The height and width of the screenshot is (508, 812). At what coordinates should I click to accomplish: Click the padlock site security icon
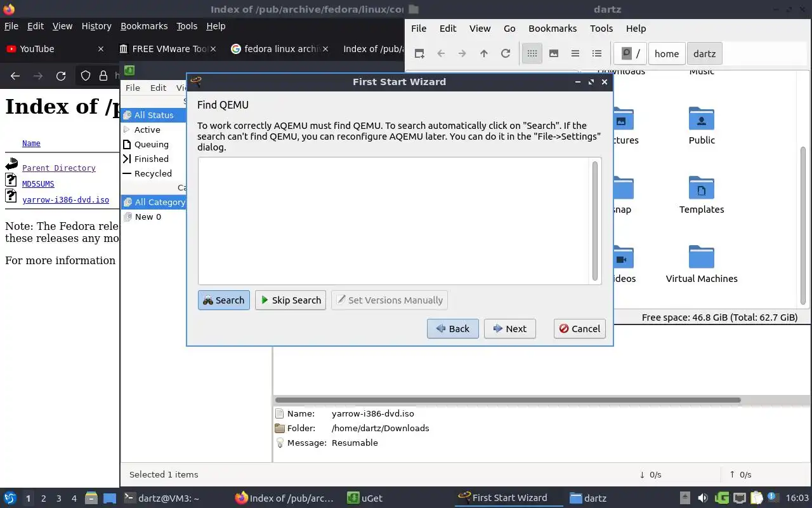click(103, 76)
